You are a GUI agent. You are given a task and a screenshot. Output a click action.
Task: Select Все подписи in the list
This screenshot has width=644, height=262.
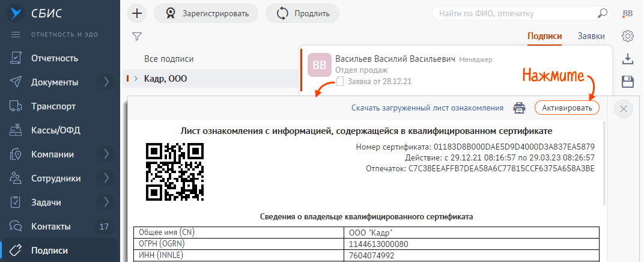tap(169, 59)
